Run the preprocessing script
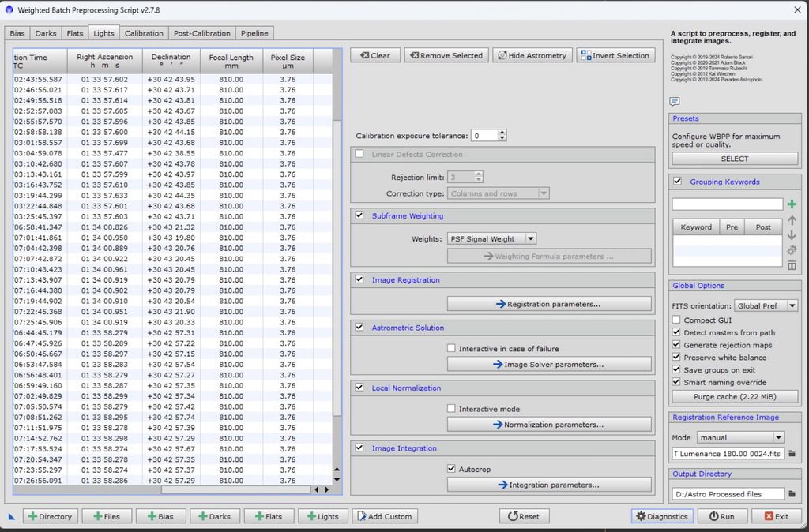Image resolution: width=809 pixels, height=532 pixels. point(721,516)
